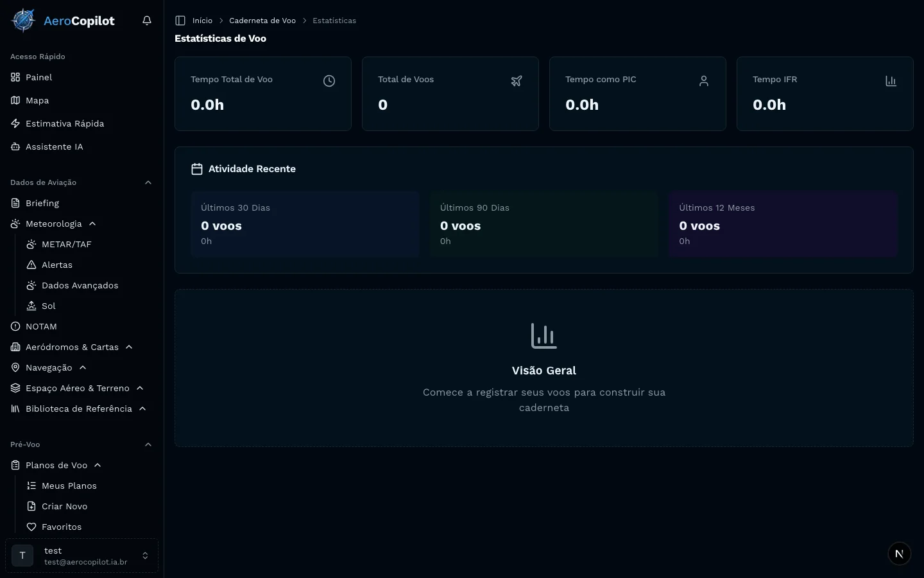Click the calendar icon beside Atividade Recente
The width and height of the screenshot is (924, 578).
point(197,169)
